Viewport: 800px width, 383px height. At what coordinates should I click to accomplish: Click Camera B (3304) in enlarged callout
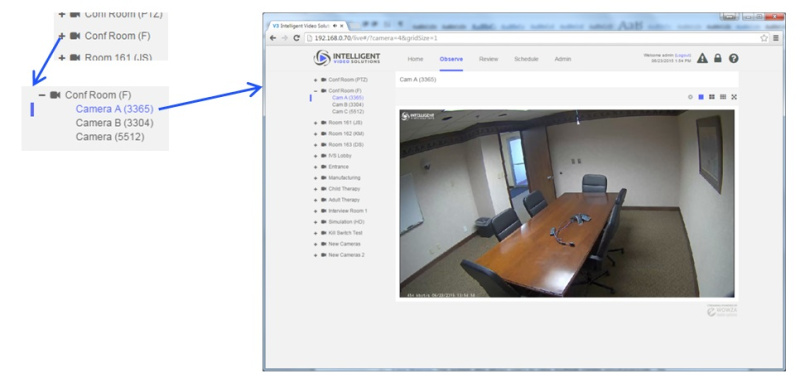pyautogui.click(x=114, y=123)
